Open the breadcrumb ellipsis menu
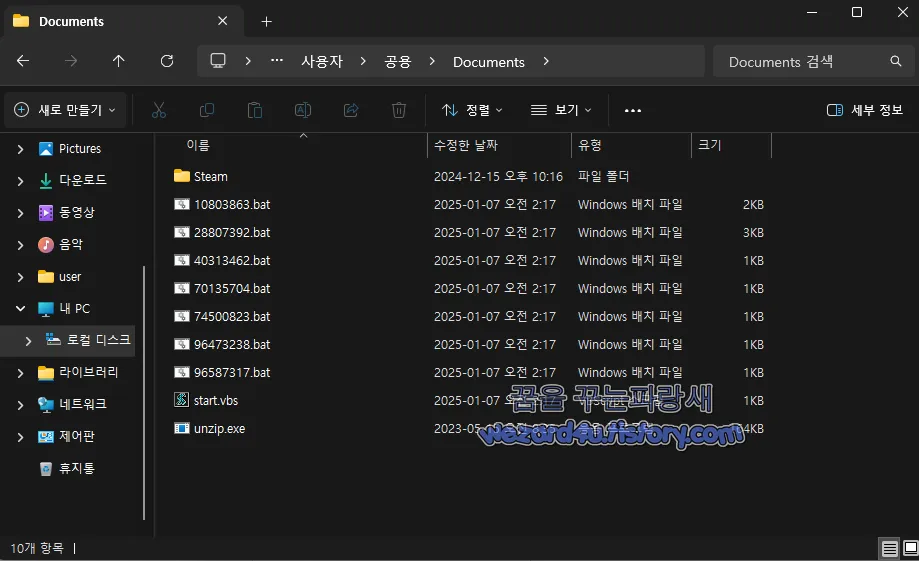 click(277, 60)
